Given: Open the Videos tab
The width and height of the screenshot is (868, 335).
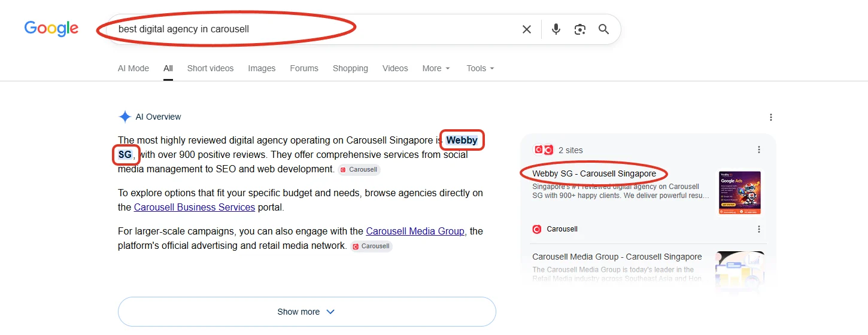Looking at the screenshot, I should (395, 68).
